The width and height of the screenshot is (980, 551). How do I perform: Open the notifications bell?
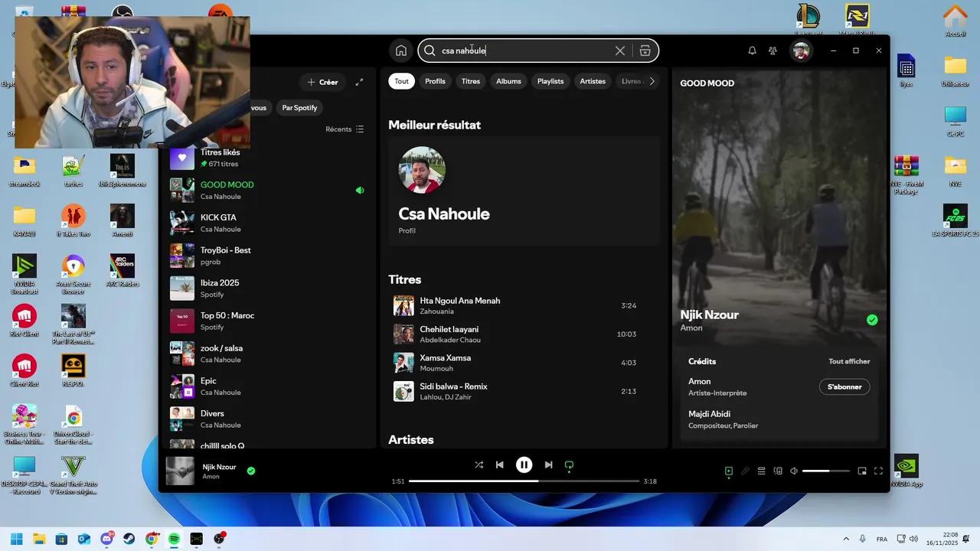coord(752,51)
